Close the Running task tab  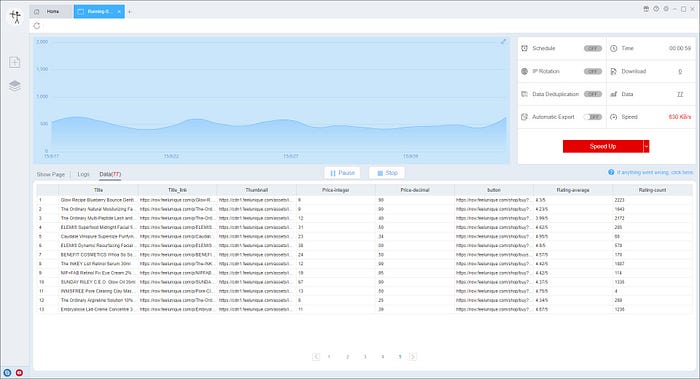(119, 12)
